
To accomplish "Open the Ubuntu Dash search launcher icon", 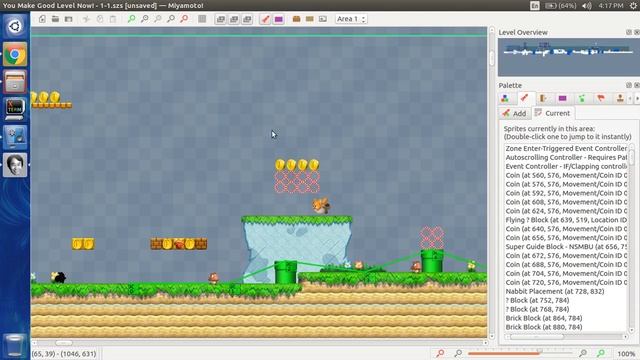I will (15, 27).
